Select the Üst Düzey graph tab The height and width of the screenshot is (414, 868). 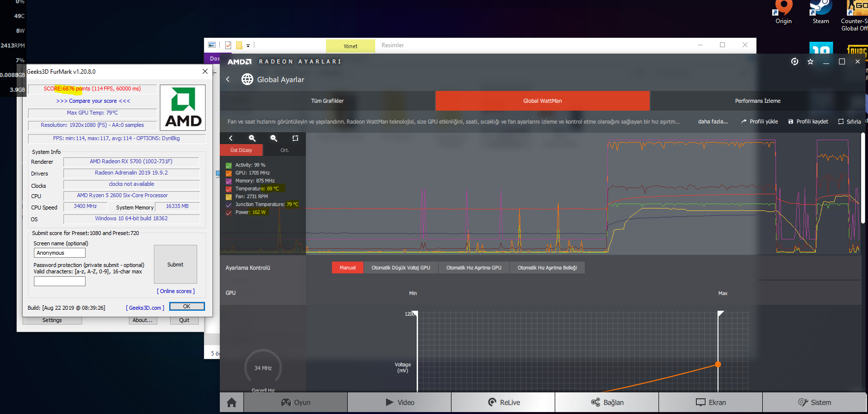pos(241,150)
